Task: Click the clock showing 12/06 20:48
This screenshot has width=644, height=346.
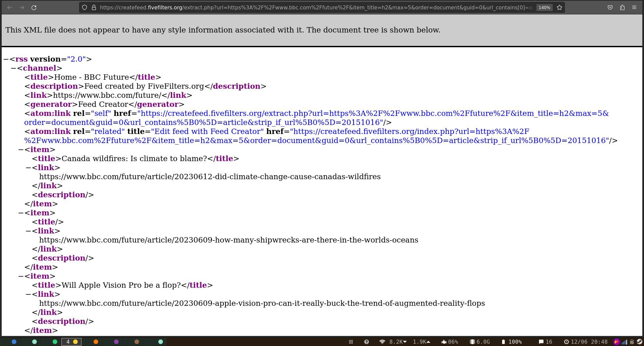Action: coord(586,342)
